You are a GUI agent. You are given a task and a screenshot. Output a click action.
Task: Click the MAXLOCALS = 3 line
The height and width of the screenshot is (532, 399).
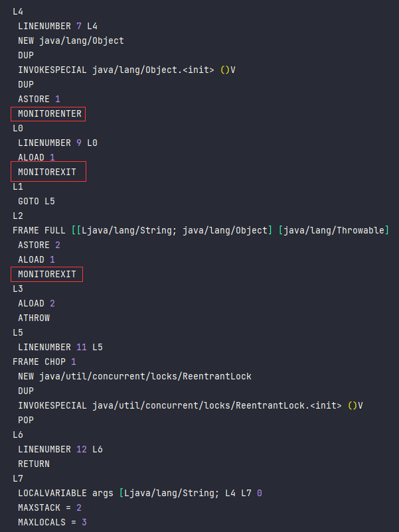coord(52,522)
